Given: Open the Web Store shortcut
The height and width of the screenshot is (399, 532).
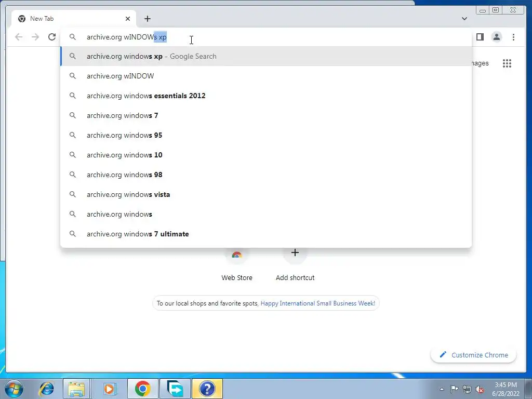Looking at the screenshot, I should coord(237,265).
